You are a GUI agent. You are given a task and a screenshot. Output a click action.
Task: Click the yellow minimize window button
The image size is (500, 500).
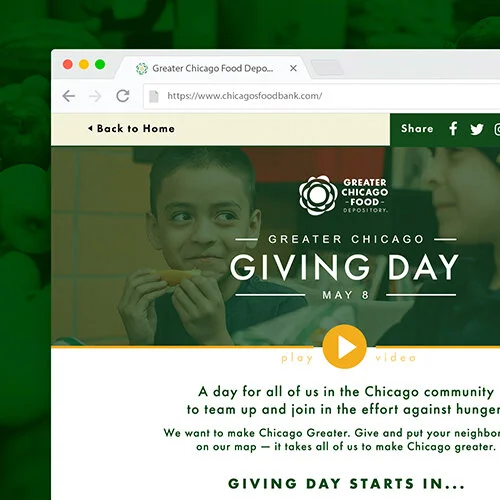[84, 64]
